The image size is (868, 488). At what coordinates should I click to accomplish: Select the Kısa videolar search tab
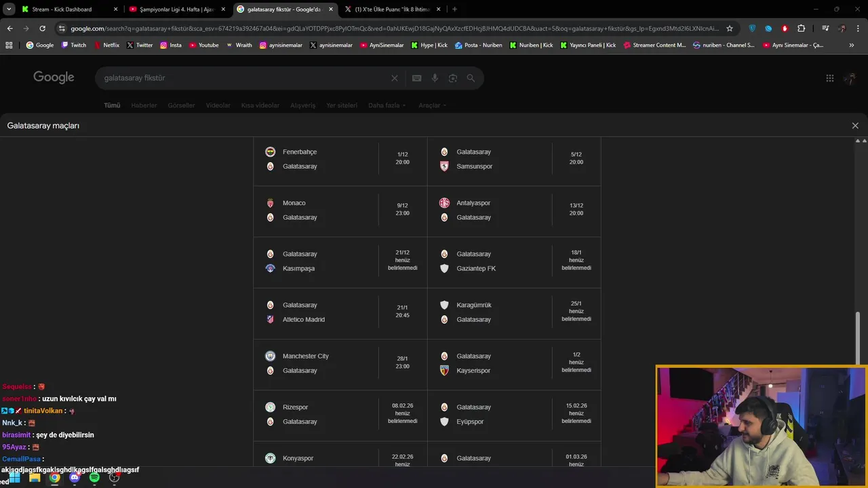(x=260, y=105)
